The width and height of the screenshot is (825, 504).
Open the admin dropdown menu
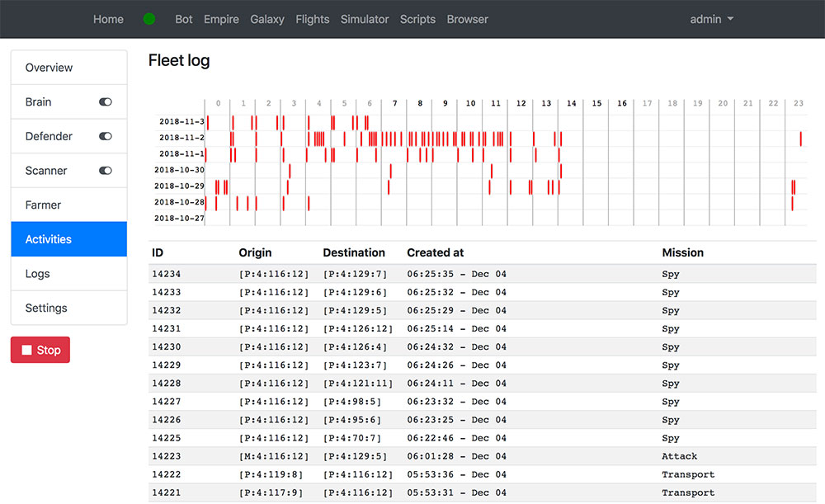point(711,19)
